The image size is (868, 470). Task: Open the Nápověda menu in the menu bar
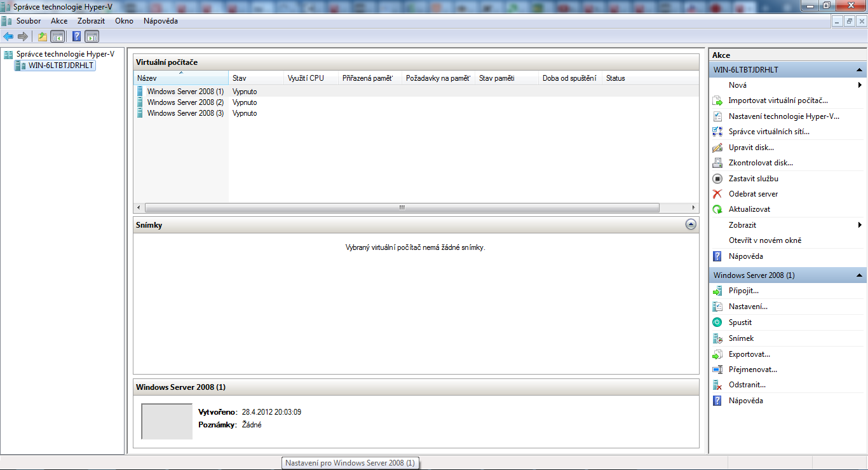click(161, 21)
